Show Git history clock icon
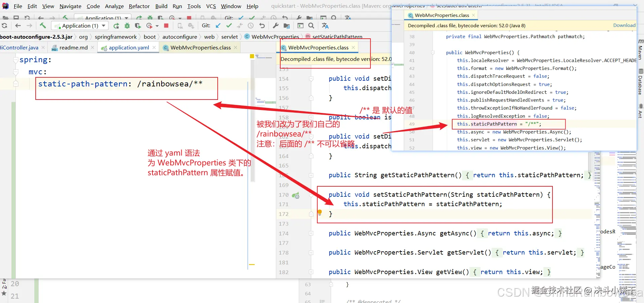This screenshot has height=303, width=644. point(251,26)
